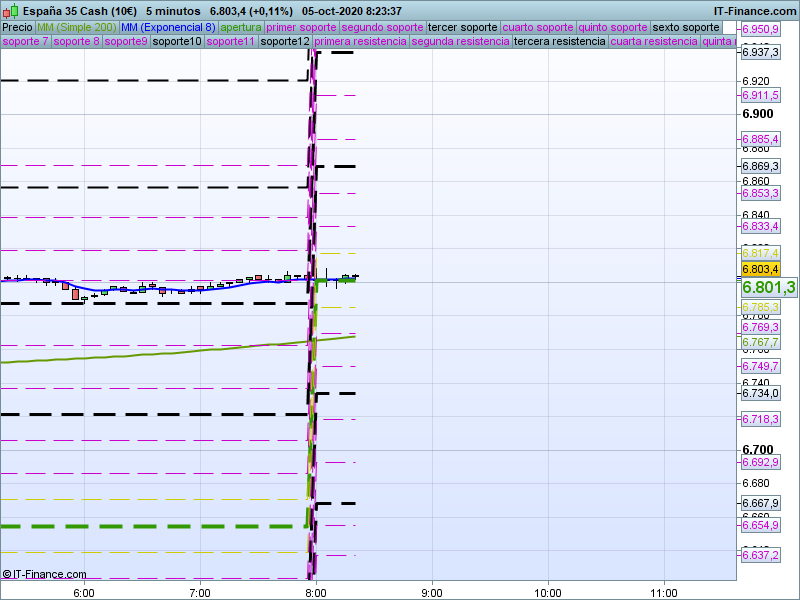Viewport: 800px width, 600px height.
Task: Select the orange 6.803,4 price marker
Action: (x=760, y=269)
